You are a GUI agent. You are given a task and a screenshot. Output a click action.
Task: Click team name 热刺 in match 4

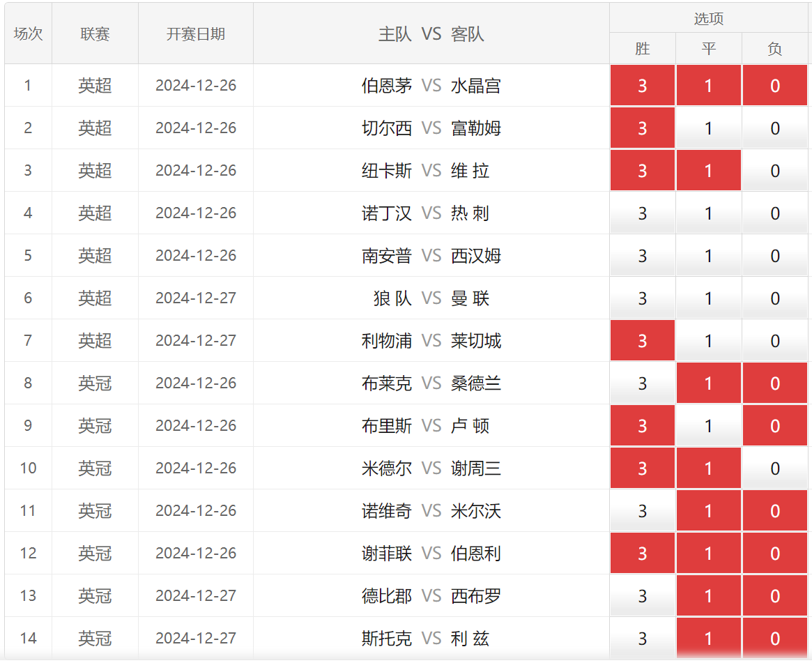[470, 213]
